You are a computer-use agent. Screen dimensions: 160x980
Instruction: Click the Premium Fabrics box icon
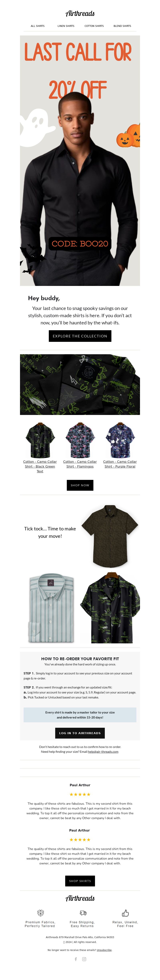click(40, 913)
